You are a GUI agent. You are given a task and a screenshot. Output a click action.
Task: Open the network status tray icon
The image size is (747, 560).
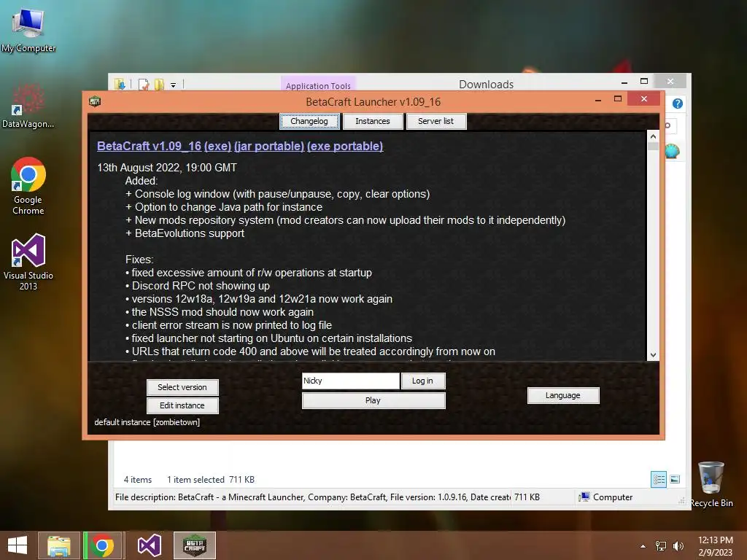(x=661, y=546)
